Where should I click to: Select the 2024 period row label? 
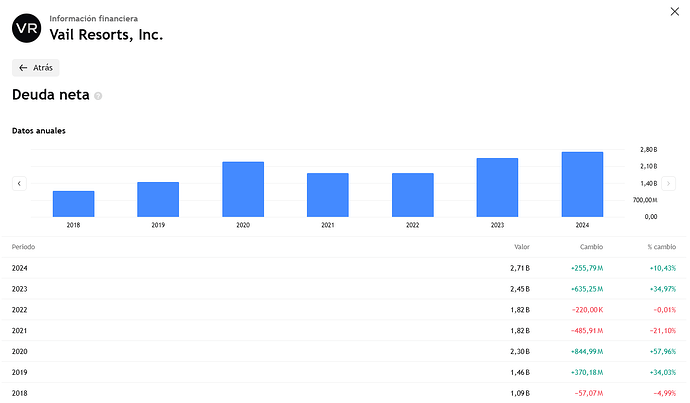pyautogui.click(x=19, y=268)
